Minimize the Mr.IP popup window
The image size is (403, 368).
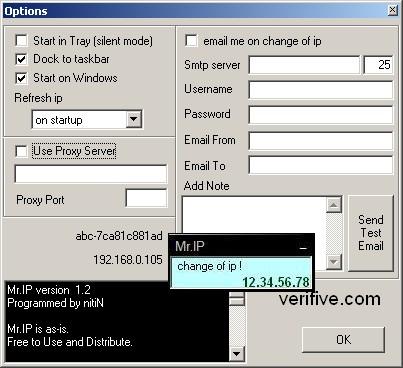coord(303,247)
